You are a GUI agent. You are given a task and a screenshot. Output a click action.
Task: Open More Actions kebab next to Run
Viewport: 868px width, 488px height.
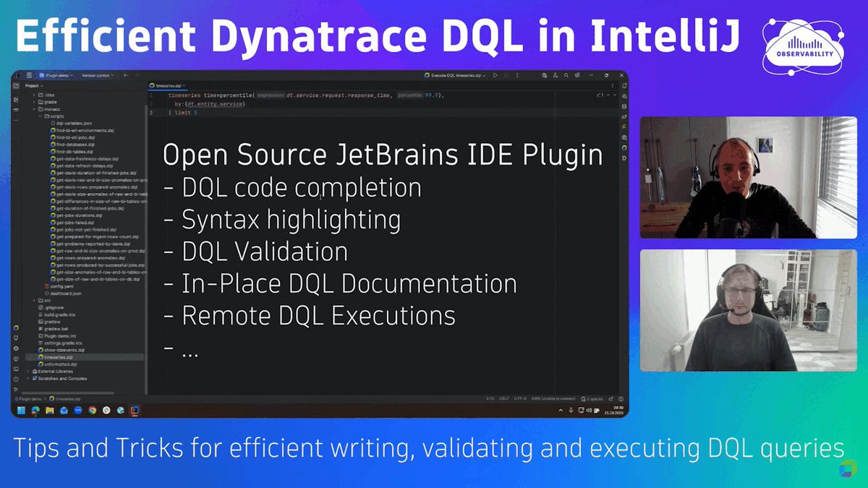[x=517, y=75]
